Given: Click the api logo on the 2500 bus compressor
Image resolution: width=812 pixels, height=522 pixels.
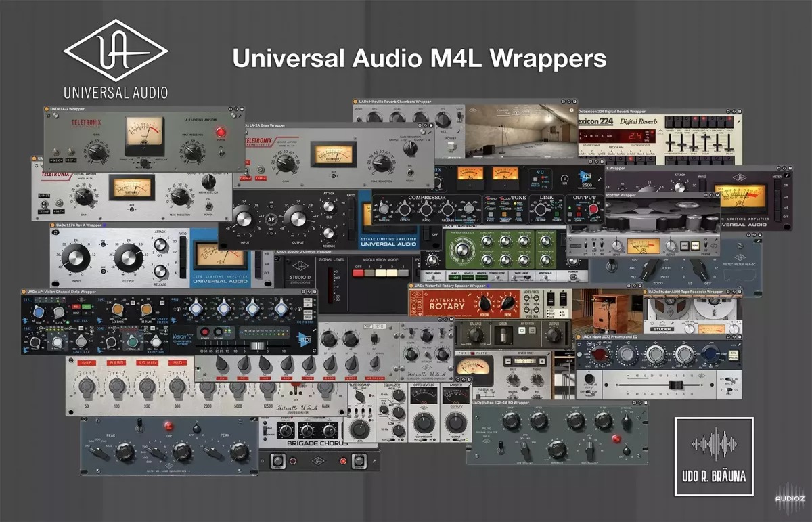Looking at the screenshot, I should (587, 176).
